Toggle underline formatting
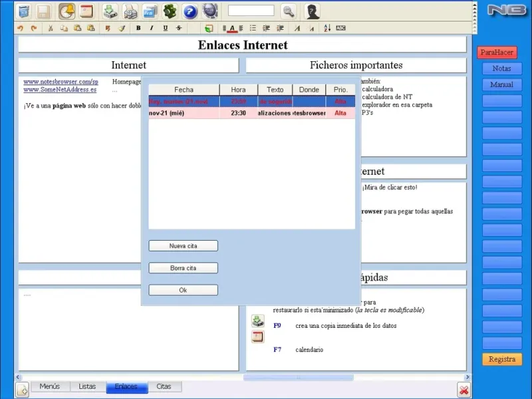532x399 pixels. [165, 28]
